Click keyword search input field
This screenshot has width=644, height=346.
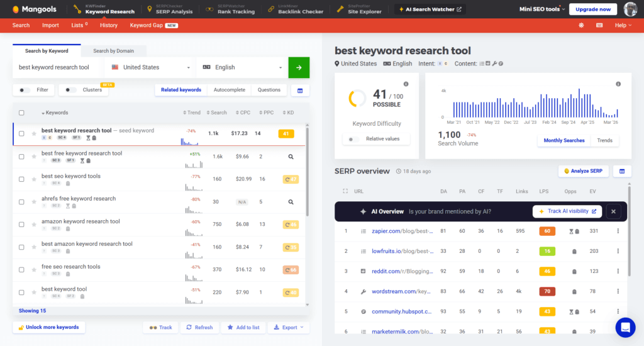pyautogui.click(x=57, y=67)
